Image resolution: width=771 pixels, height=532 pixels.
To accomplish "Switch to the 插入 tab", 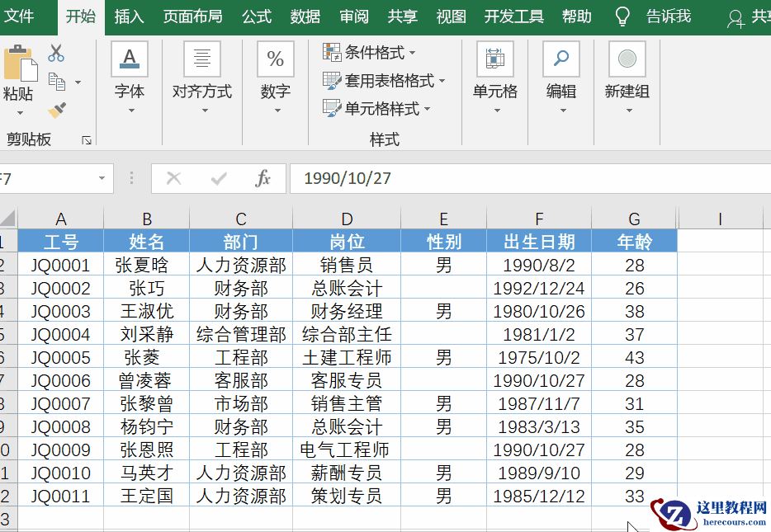I will click(129, 16).
